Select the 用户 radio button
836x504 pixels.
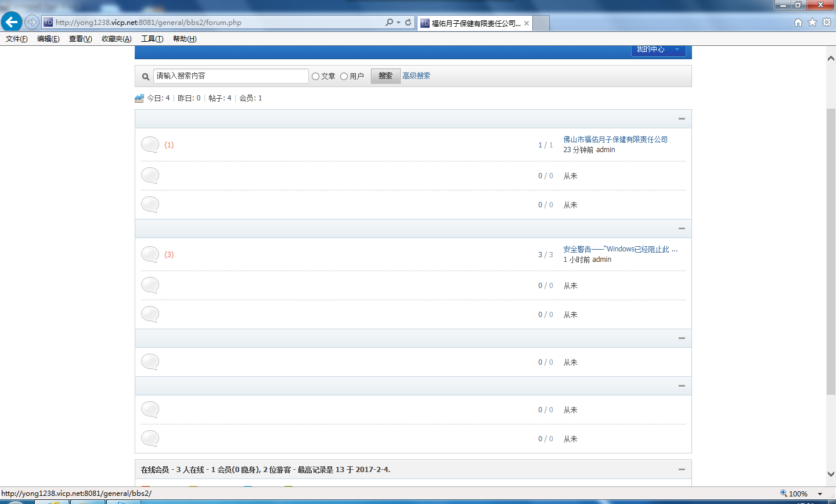click(344, 76)
